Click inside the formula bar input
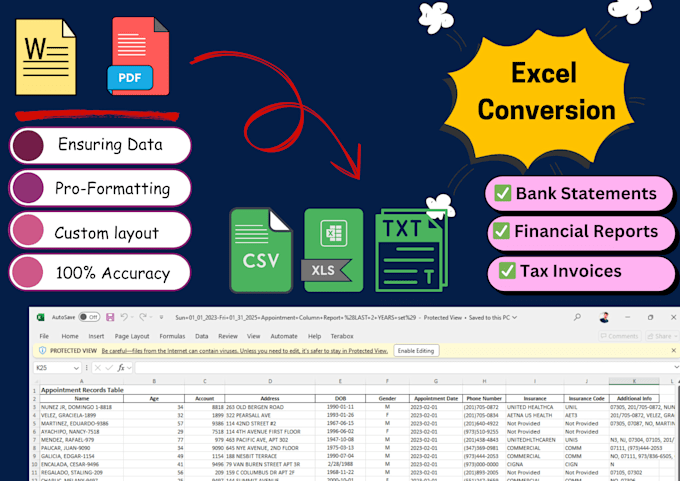Image resolution: width=680 pixels, height=481 pixels. pyautogui.click(x=403, y=368)
